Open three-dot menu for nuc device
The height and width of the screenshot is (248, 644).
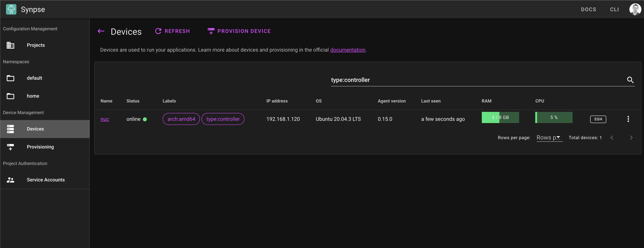point(628,119)
